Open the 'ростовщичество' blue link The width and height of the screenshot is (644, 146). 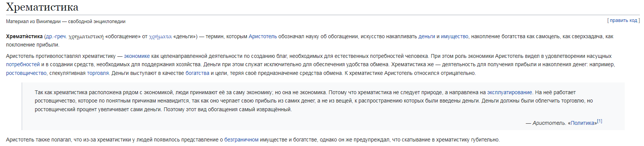pos(26,73)
